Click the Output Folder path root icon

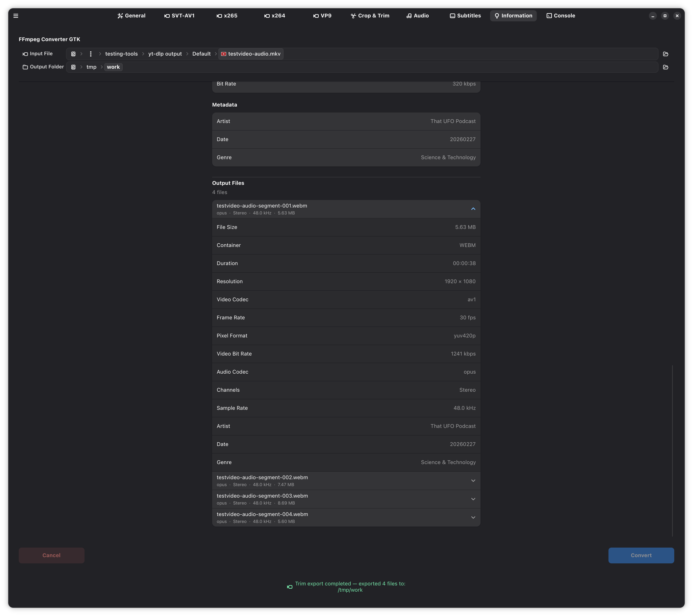tap(73, 67)
